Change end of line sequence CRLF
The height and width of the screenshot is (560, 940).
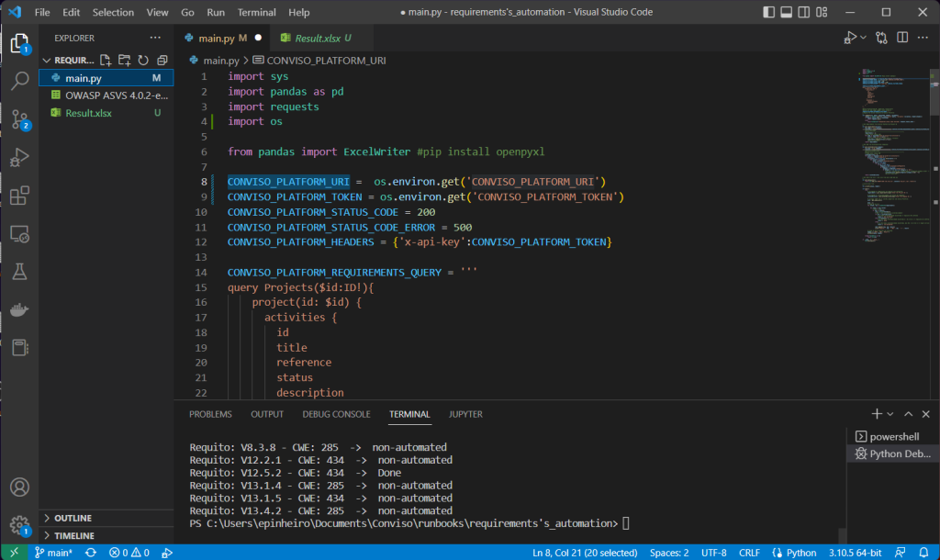click(x=749, y=553)
